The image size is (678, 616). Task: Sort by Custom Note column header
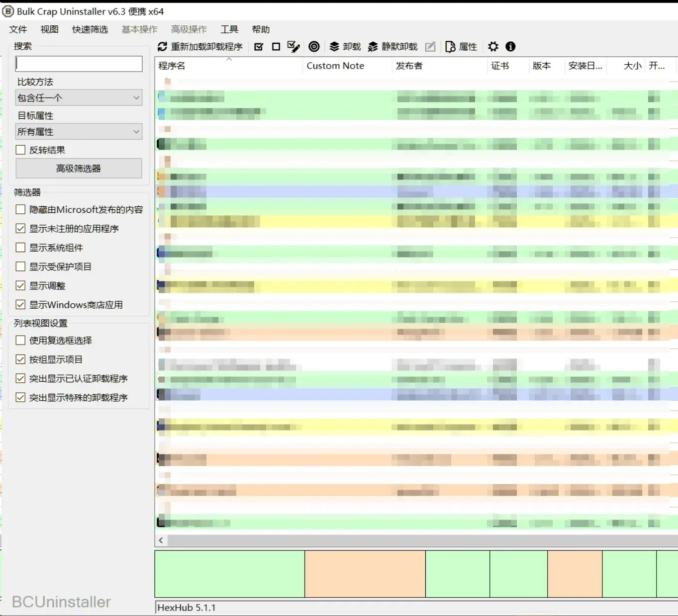[347, 66]
